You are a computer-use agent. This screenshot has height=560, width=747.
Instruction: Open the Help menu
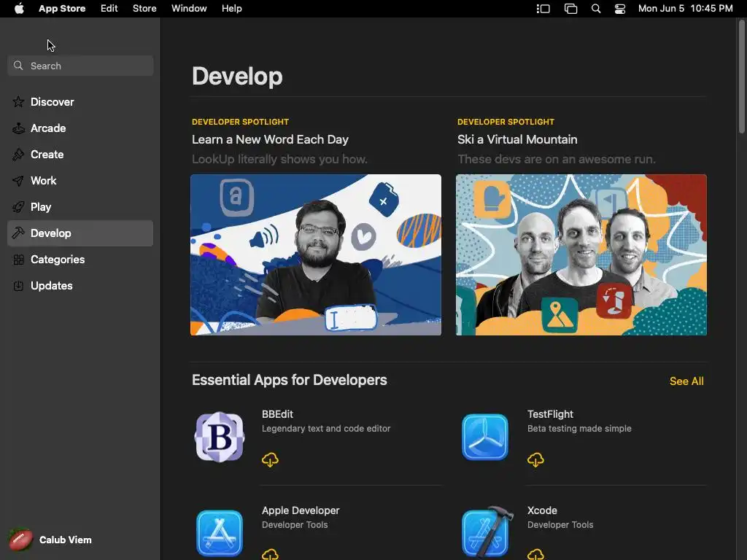231,9
